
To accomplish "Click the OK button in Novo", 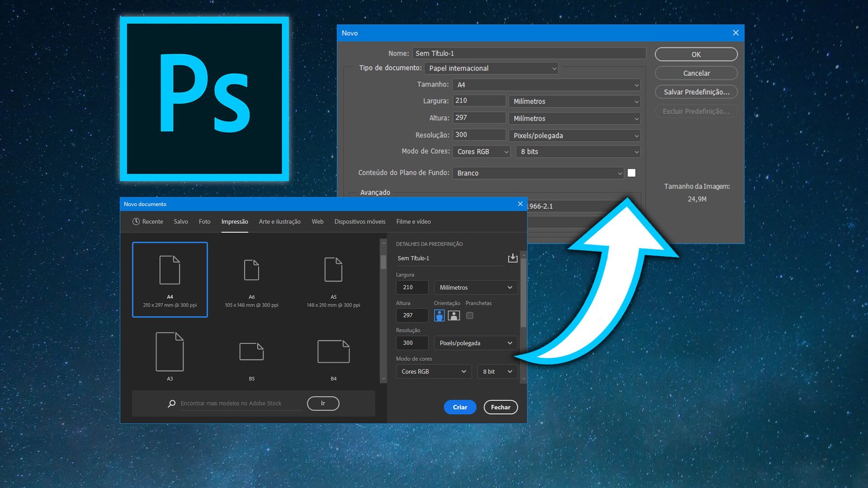I will (x=696, y=54).
